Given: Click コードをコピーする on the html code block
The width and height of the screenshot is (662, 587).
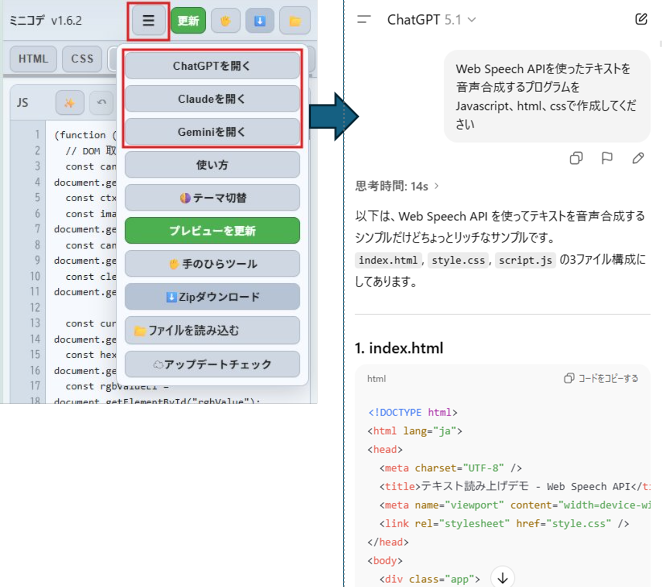Looking at the screenshot, I should coord(601,379).
